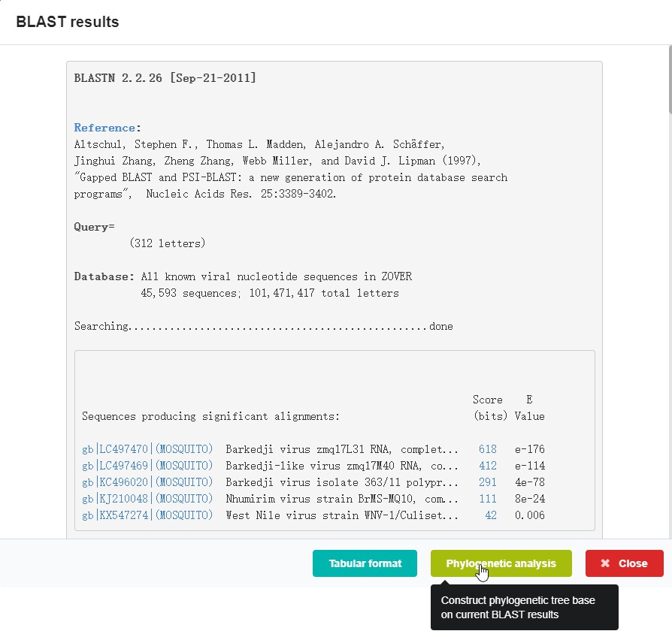672x637 pixels.
Task: Close the BLAST results dialog
Action: tap(624, 563)
